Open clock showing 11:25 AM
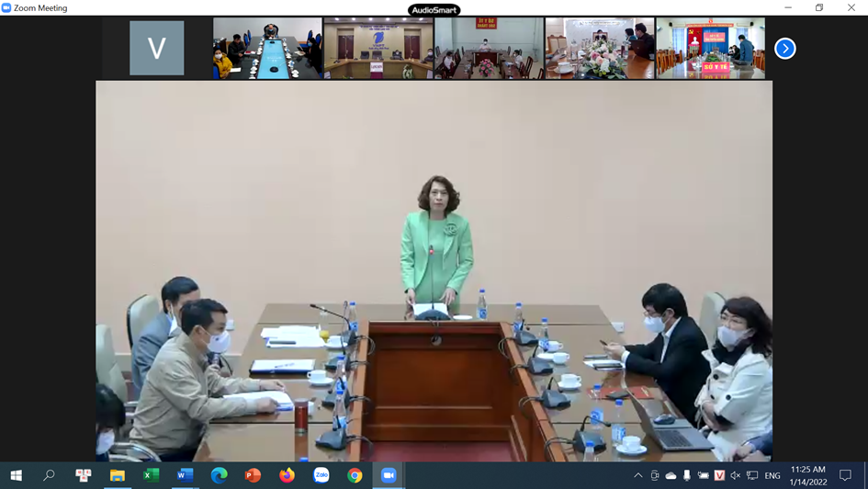 [x=808, y=475]
